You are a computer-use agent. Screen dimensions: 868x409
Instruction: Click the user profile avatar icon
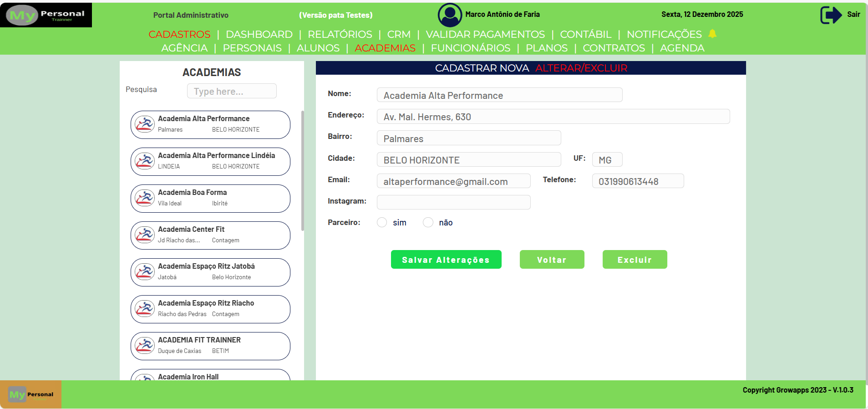[450, 15]
